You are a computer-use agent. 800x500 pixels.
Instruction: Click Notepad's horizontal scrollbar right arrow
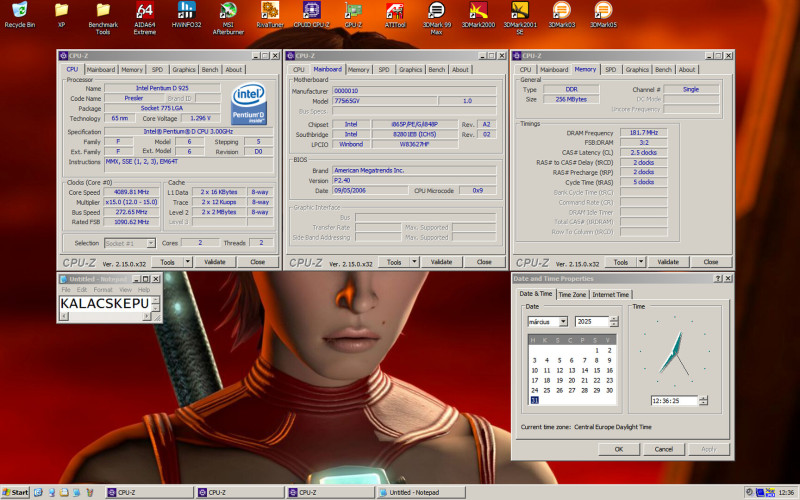[146, 317]
